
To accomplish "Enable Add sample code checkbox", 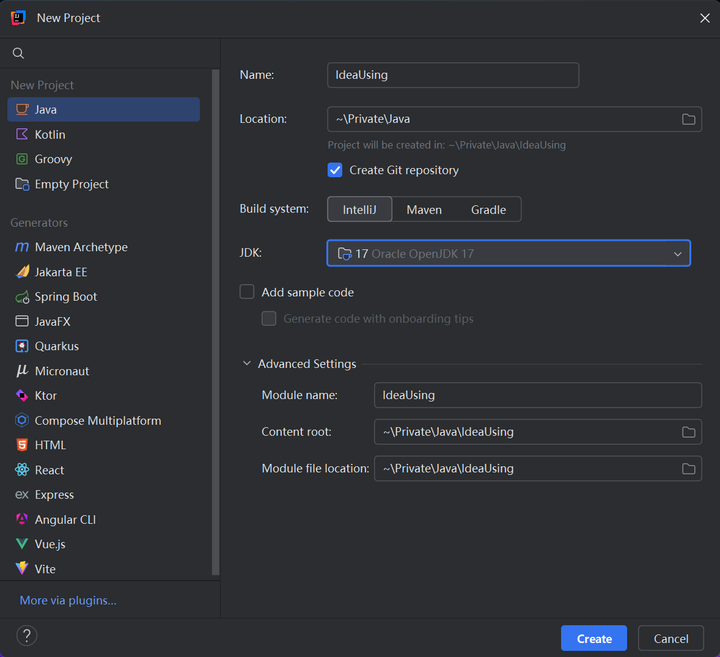I will coord(247,292).
